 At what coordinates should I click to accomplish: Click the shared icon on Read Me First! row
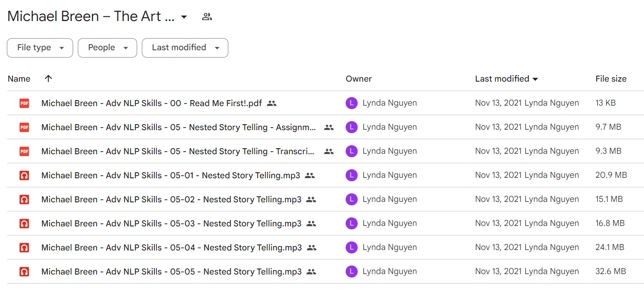272,103
